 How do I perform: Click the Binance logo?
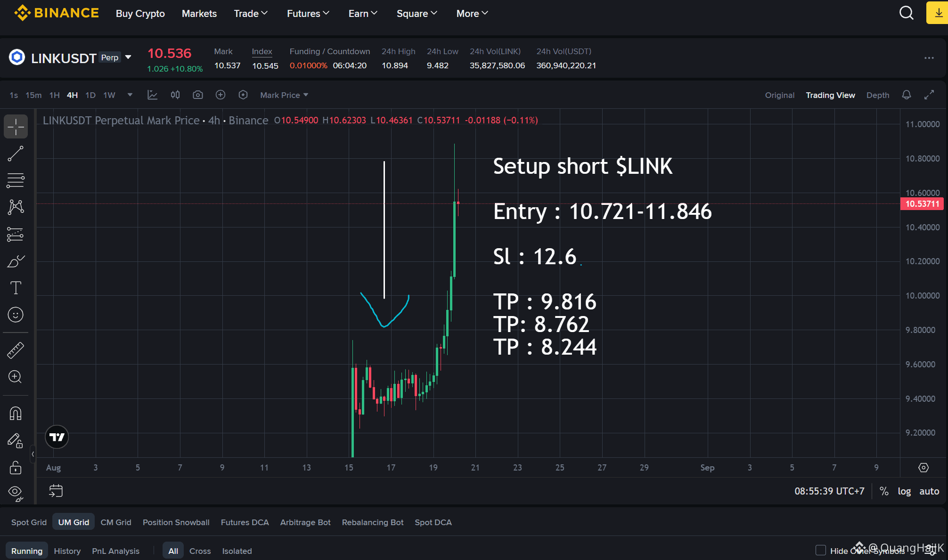coord(57,13)
